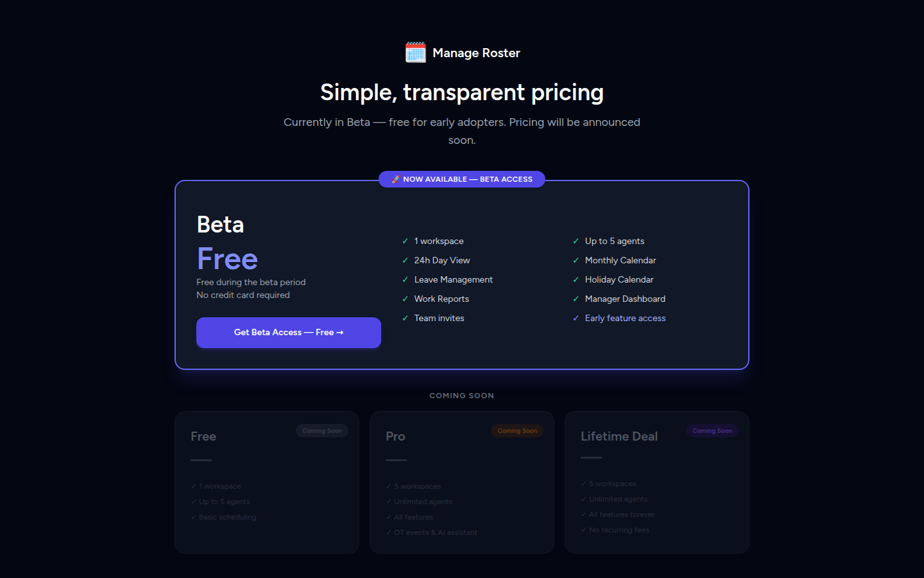The width and height of the screenshot is (924, 578).
Task: Click the checkmark beside "Up to 5 agents"
Action: coord(576,241)
